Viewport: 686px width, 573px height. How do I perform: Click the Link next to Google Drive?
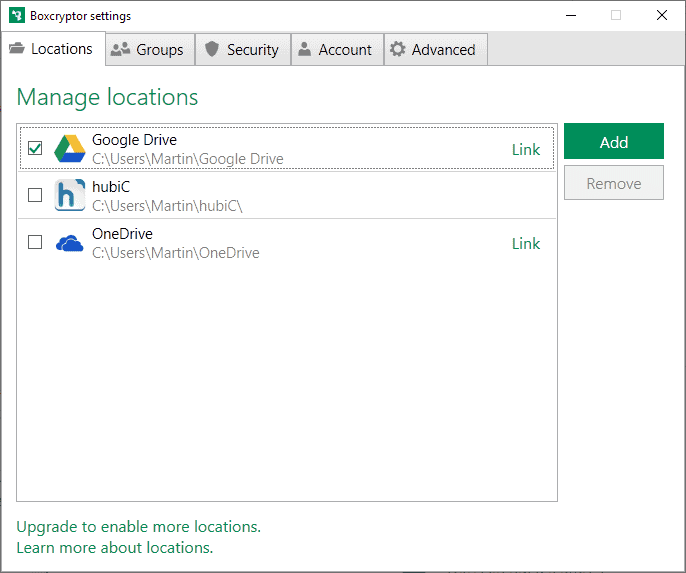(x=526, y=150)
